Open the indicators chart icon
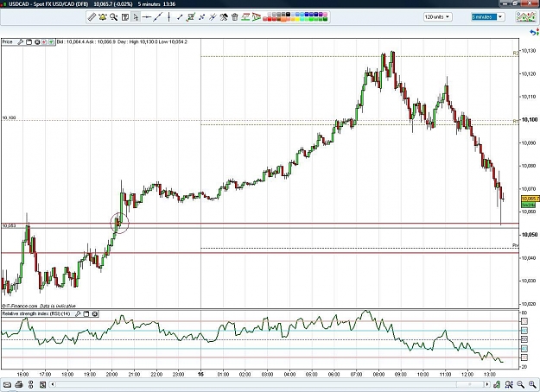This screenshot has width=540, height=392. [x=525, y=17]
